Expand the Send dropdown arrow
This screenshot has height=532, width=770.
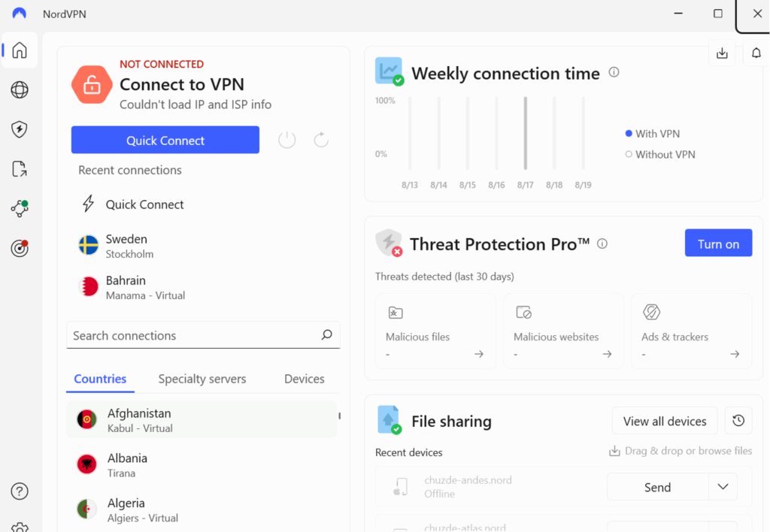coord(723,487)
